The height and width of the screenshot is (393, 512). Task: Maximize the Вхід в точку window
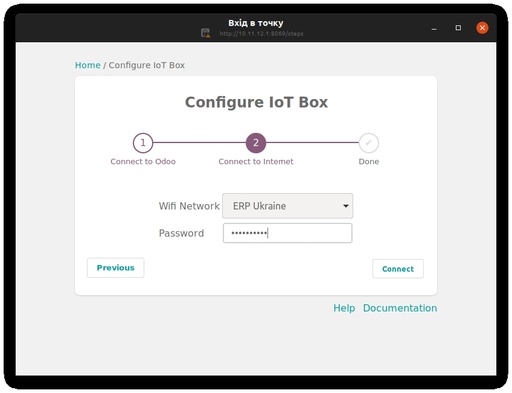(x=458, y=28)
